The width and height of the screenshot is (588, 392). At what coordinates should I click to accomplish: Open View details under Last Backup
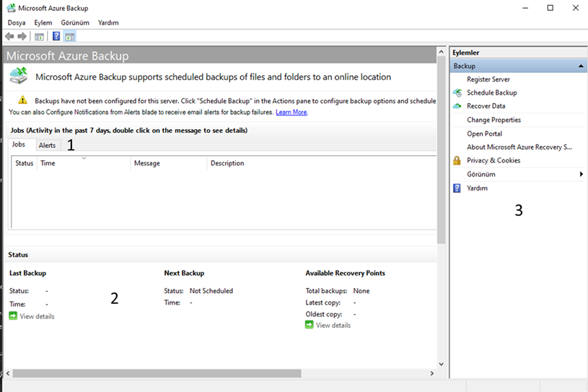(x=37, y=316)
